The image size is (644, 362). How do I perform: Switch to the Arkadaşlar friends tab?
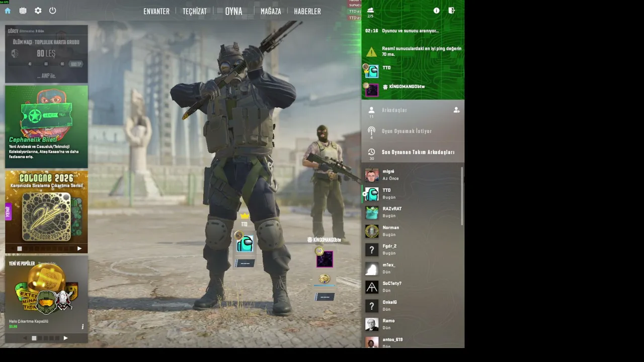coord(413,110)
